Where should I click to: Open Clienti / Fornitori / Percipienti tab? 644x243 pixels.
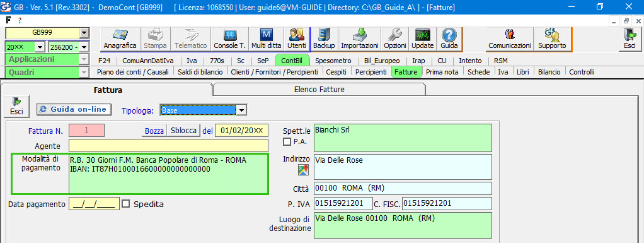click(x=274, y=72)
